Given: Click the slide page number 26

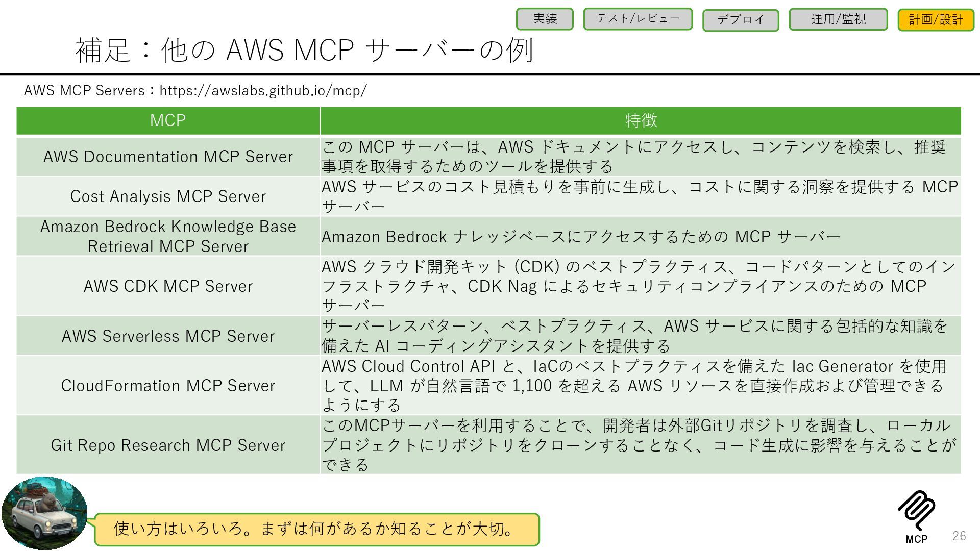Looking at the screenshot, I should click(x=959, y=536).
